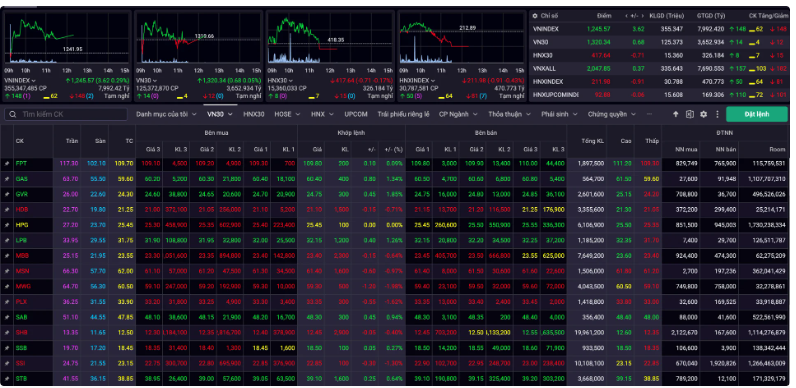The height and width of the screenshot is (388, 796).
Task: Pin the GVR row
Action: (7, 194)
